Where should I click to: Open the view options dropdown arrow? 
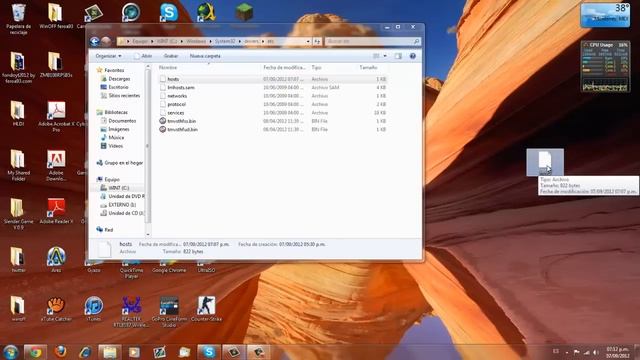pyautogui.click(x=385, y=56)
